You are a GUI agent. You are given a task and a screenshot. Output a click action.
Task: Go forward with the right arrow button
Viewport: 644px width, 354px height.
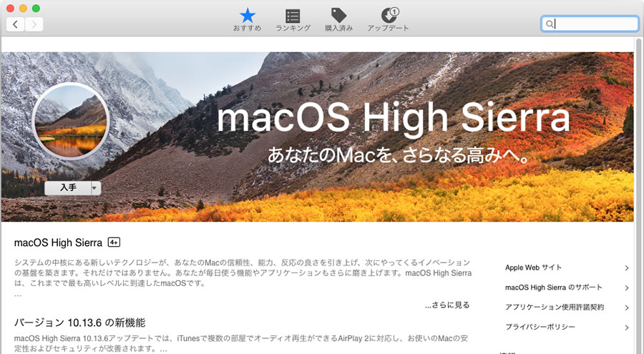(34, 24)
